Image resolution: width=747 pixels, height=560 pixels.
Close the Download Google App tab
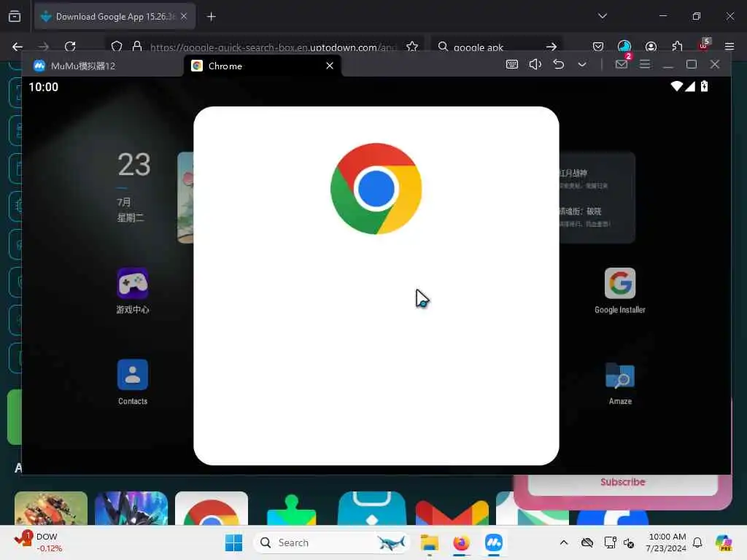tap(184, 16)
